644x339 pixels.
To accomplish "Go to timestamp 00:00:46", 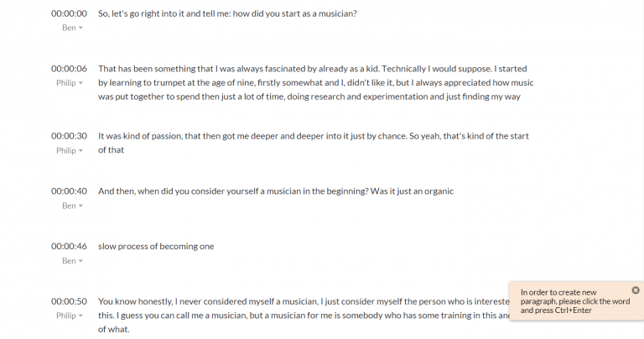I will click(69, 246).
